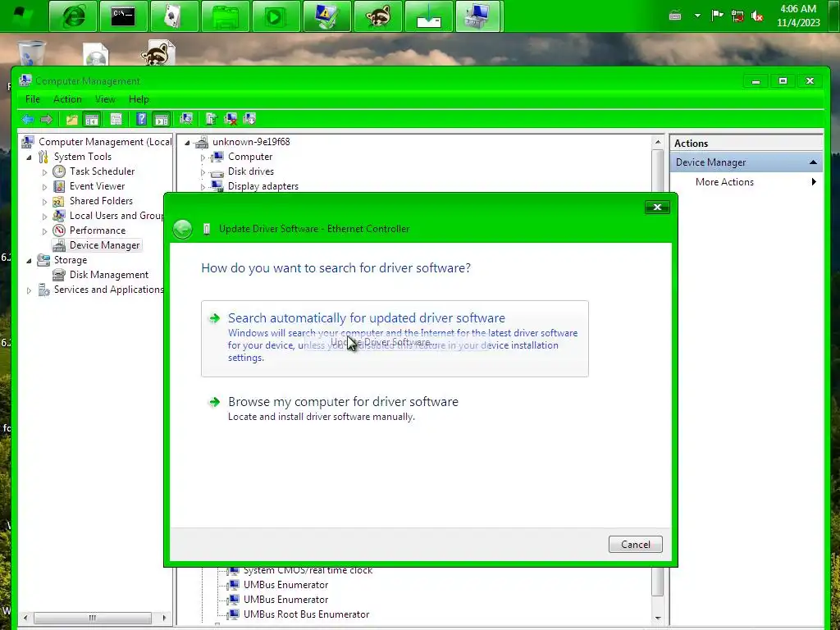Click the Disable device toolbar icon with down arrow
840x630 pixels.
249,119
